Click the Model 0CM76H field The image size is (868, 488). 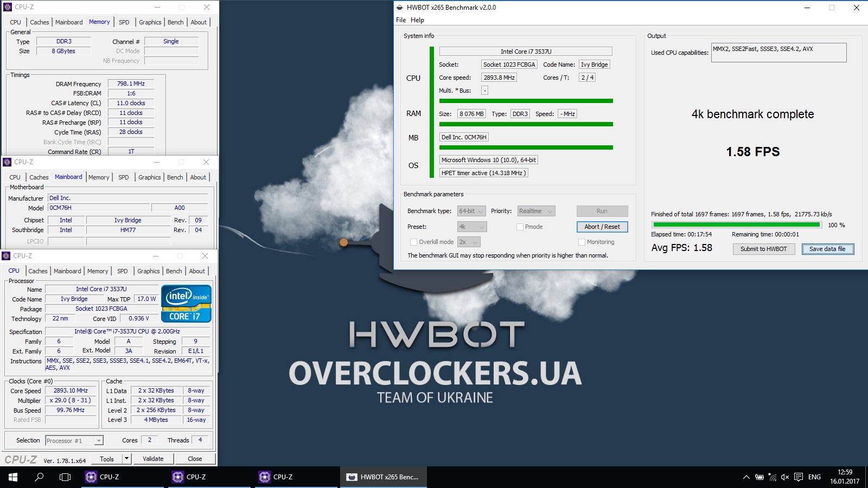[99, 208]
